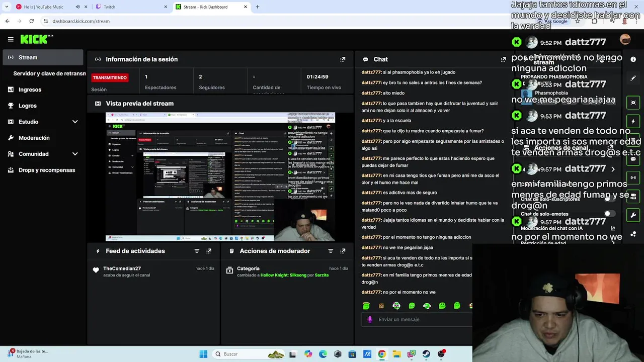Toggle Chat de solo-emotes switch
The width and height of the screenshot is (644, 362).
[x=609, y=214]
